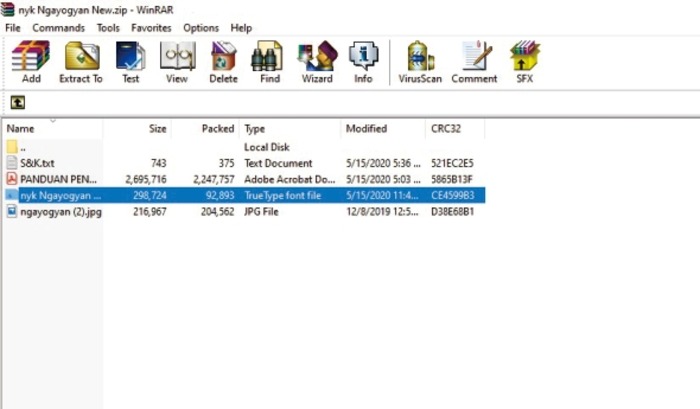The height and width of the screenshot is (409, 700).
Task: Click the 'Adobe Acrobat Do...' type cell
Action: (x=290, y=179)
